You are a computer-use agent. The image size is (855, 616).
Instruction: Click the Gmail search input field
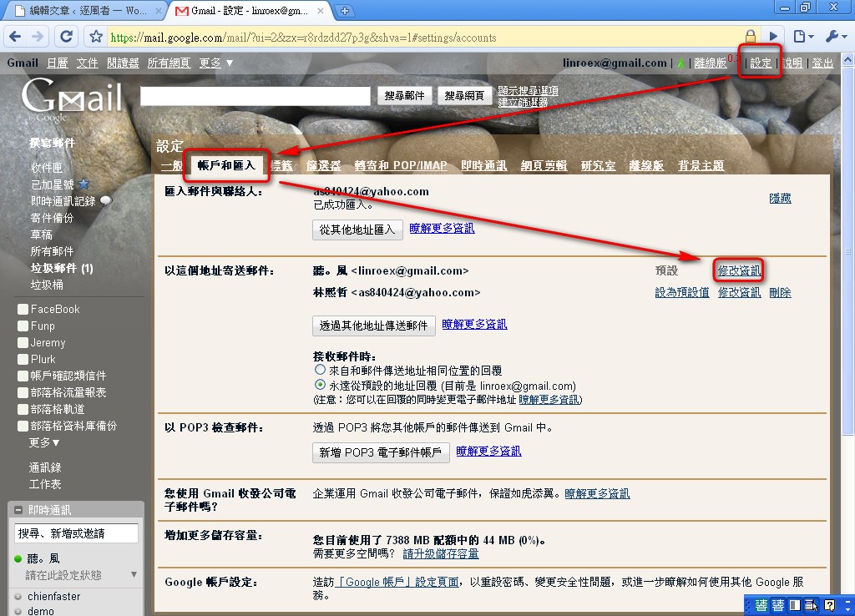coord(255,96)
